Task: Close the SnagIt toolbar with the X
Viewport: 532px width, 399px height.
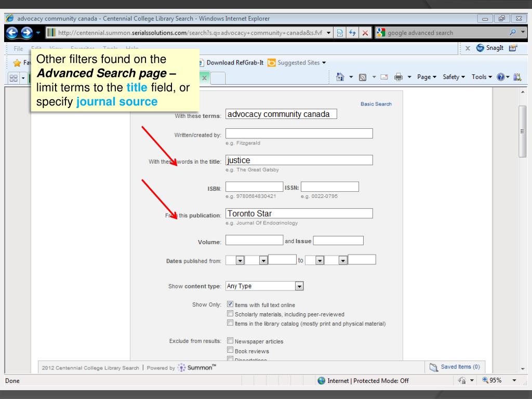Action: pyautogui.click(x=468, y=48)
